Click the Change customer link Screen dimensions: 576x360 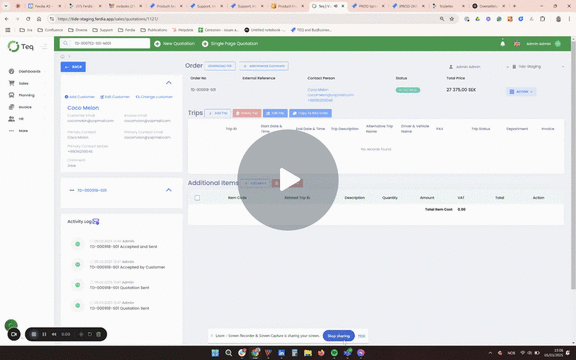pos(154,97)
